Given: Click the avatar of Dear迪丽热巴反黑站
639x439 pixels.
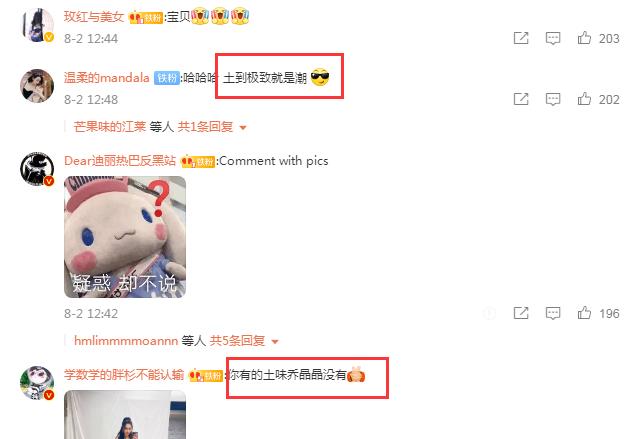Looking at the screenshot, I should coord(37,169).
